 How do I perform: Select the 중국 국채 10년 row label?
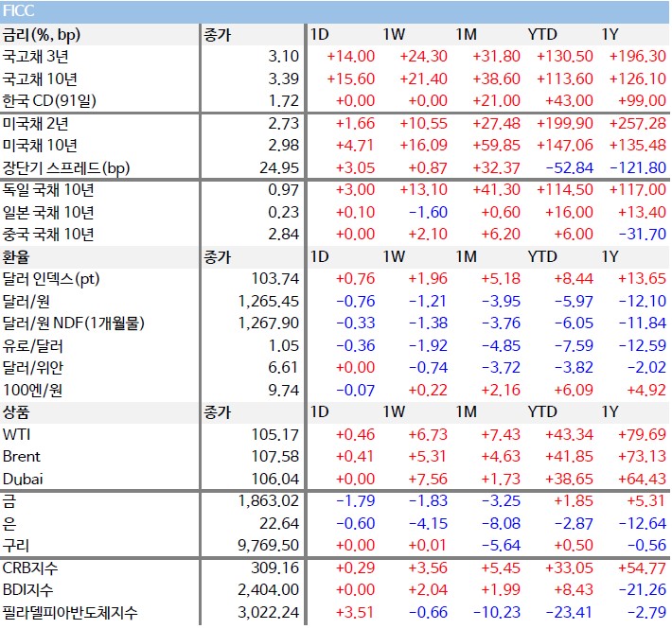coord(48,235)
